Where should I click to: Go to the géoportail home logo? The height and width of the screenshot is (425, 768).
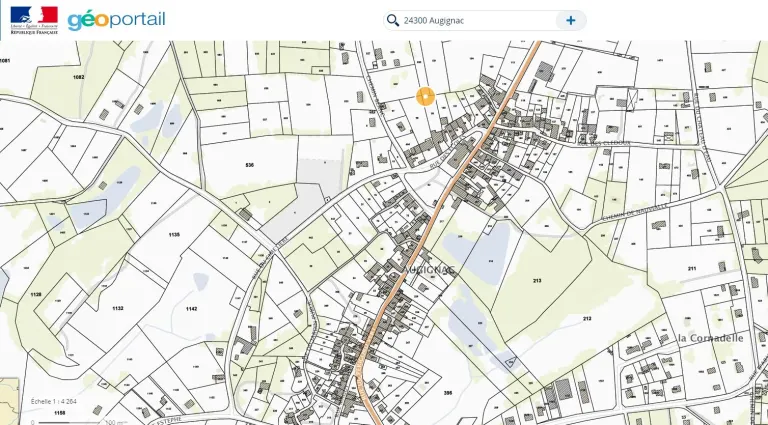[117, 21]
